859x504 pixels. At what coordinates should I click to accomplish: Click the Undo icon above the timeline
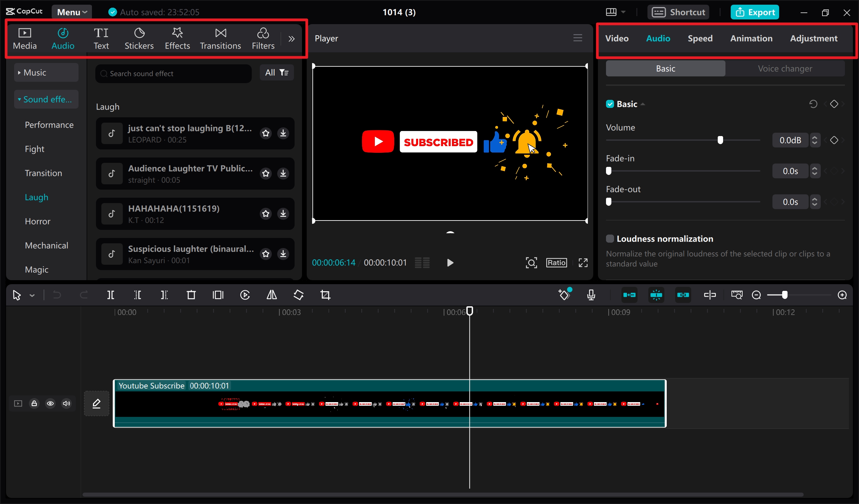57,295
